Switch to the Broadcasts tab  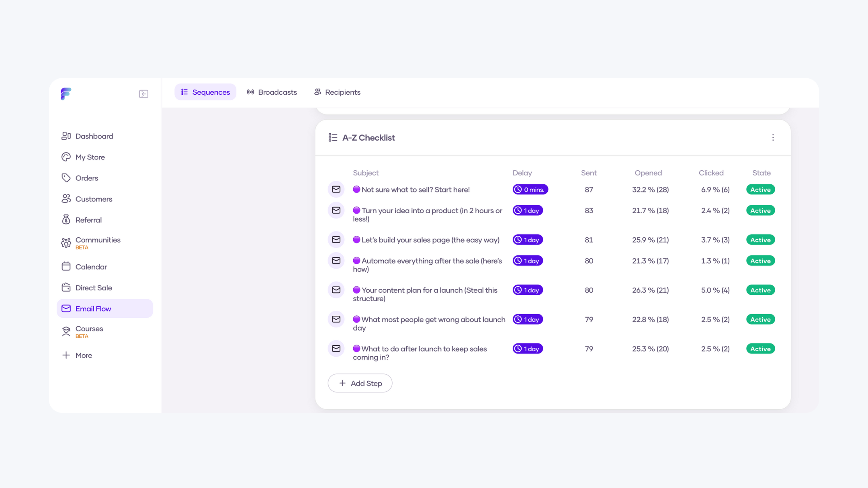tap(272, 92)
